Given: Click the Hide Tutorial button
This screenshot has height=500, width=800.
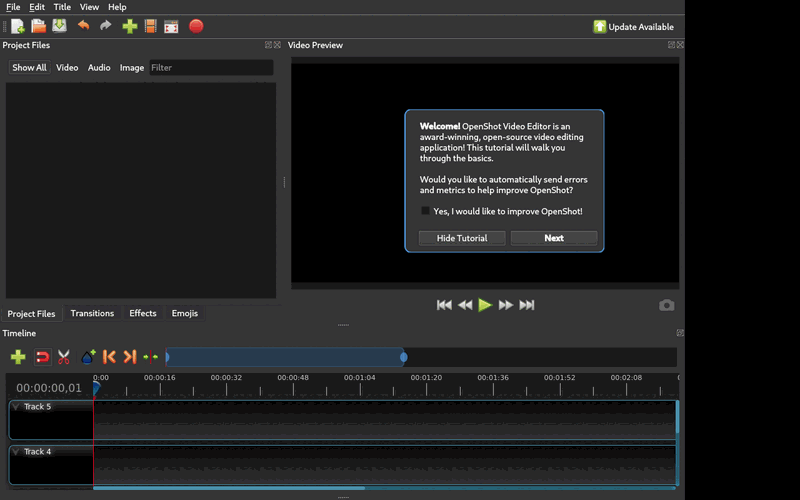Looking at the screenshot, I should (462, 238).
